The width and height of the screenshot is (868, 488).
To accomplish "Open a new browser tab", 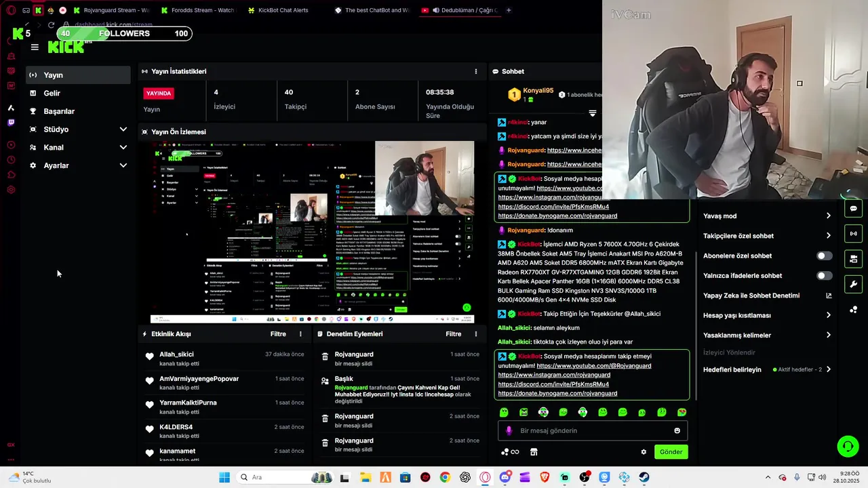I will tap(509, 10).
